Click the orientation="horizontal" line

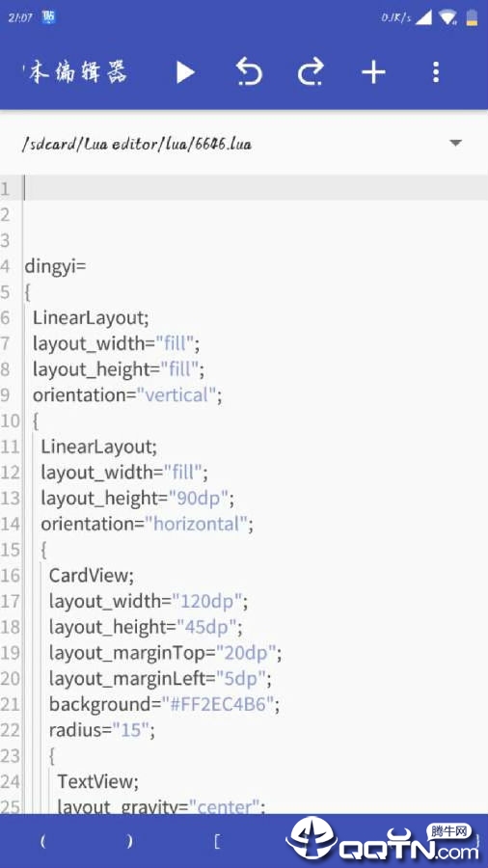pos(147,524)
